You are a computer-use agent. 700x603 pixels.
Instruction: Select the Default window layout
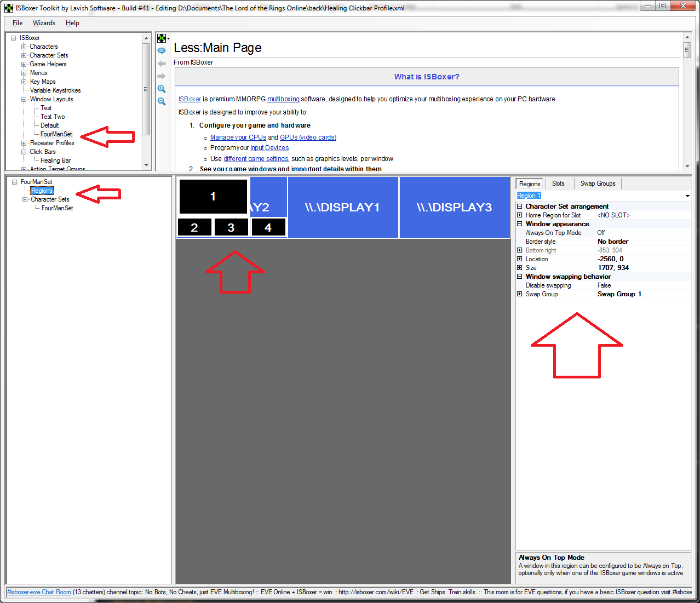click(x=49, y=125)
